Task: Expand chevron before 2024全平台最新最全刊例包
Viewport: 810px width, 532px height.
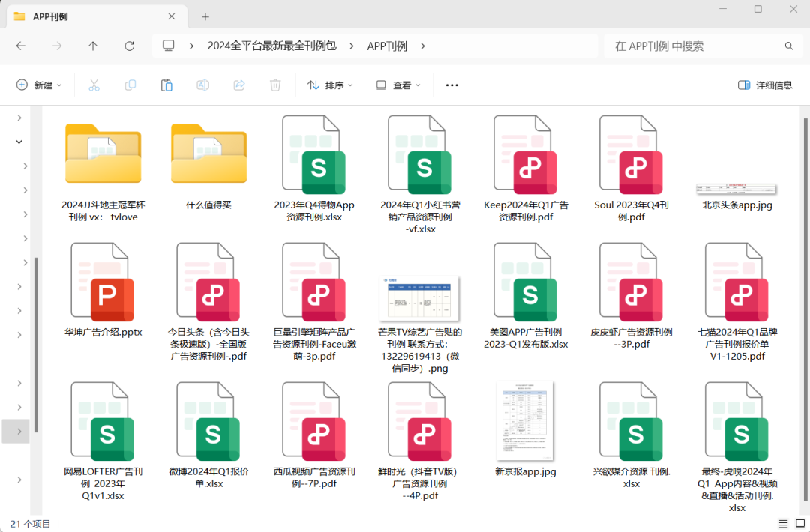Action: point(192,46)
